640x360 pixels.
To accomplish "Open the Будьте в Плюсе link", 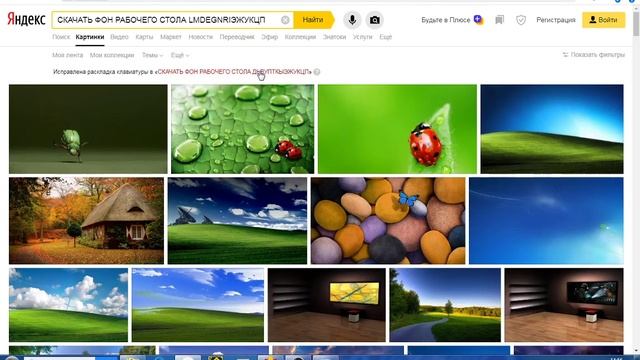I will coord(445,20).
